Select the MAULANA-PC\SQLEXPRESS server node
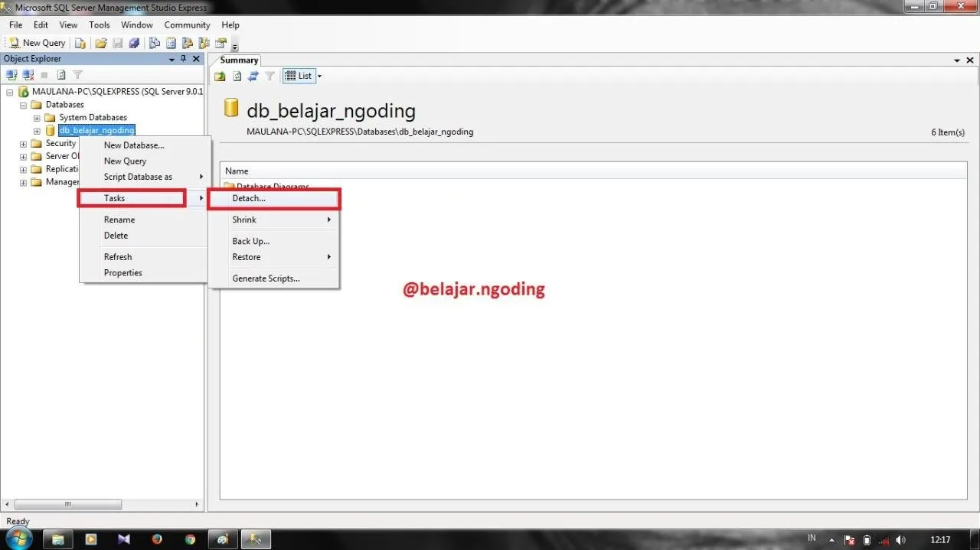 point(117,92)
